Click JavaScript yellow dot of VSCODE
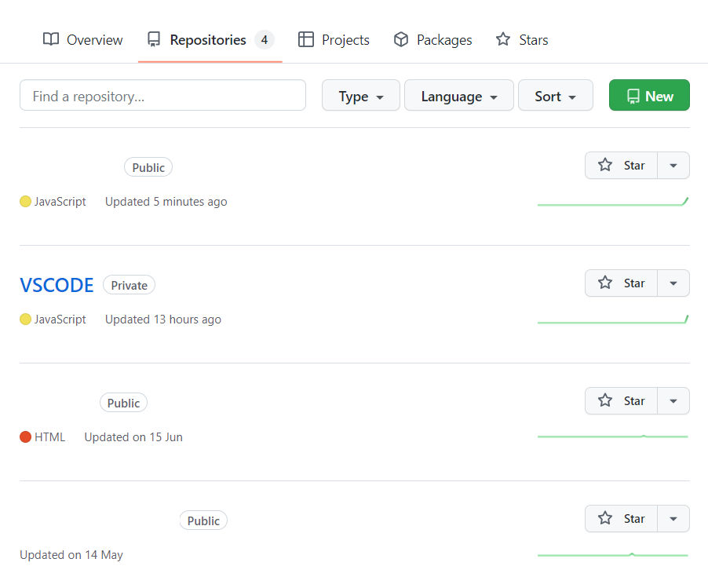Viewport: 708px width, 588px height. click(x=25, y=320)
